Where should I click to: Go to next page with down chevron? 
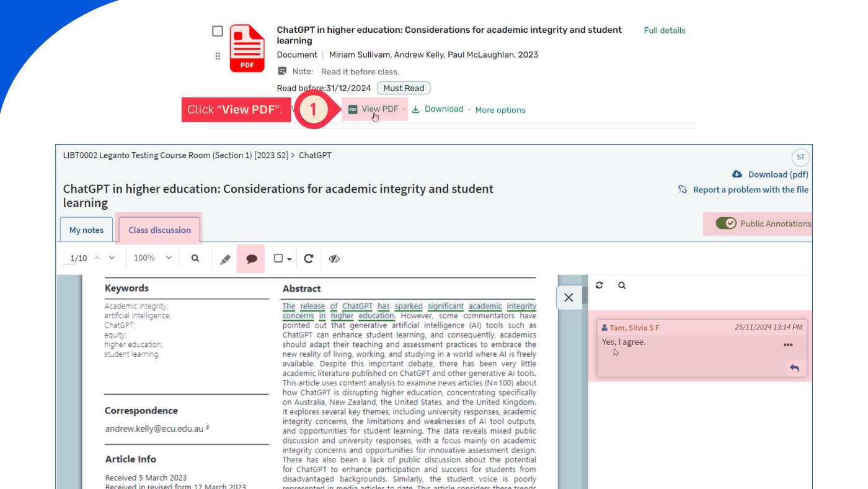coord(112,258)
